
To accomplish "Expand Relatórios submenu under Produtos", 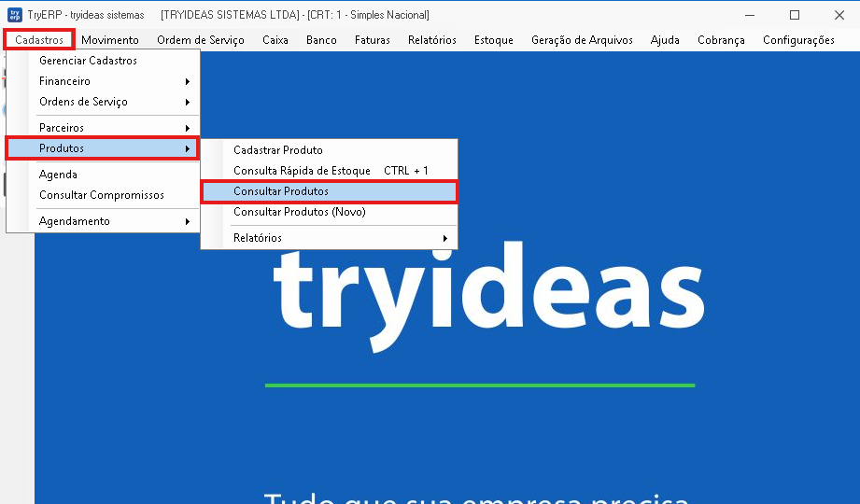I will point(329,238).
